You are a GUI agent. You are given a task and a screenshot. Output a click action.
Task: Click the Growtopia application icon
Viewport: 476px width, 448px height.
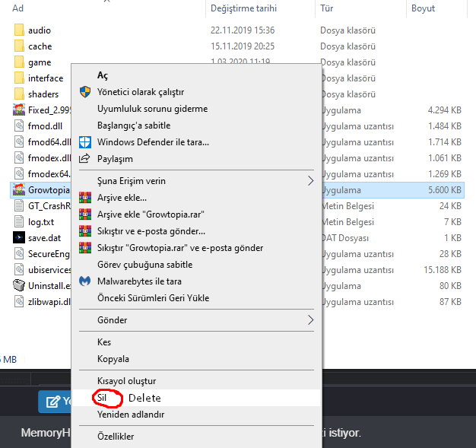point(19,190)
